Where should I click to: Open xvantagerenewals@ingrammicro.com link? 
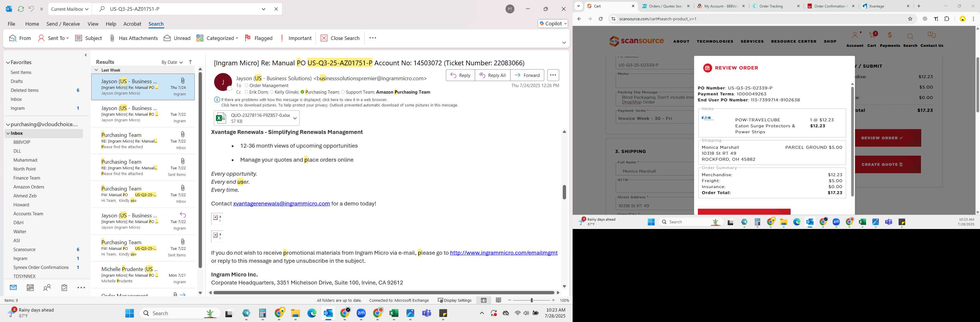pyautogui.click(x=282, y=204)
